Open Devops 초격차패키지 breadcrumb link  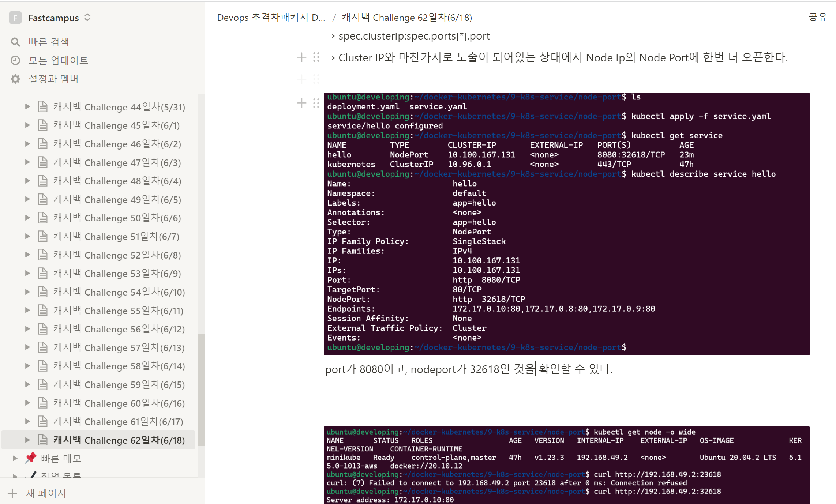(x=271, y=18)
